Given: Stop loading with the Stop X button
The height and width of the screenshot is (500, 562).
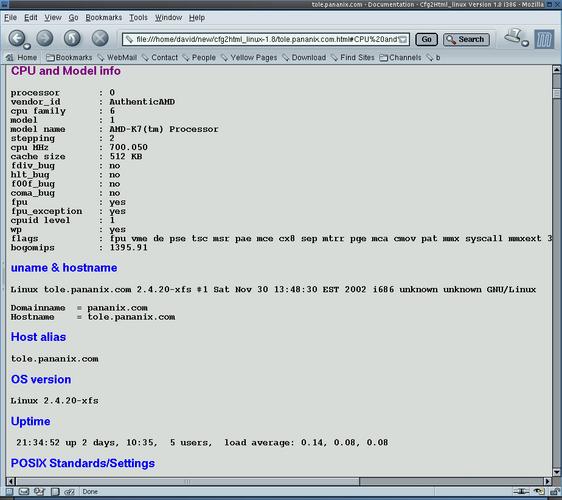Looking at the screenshot, I should (x=100, y=38).
